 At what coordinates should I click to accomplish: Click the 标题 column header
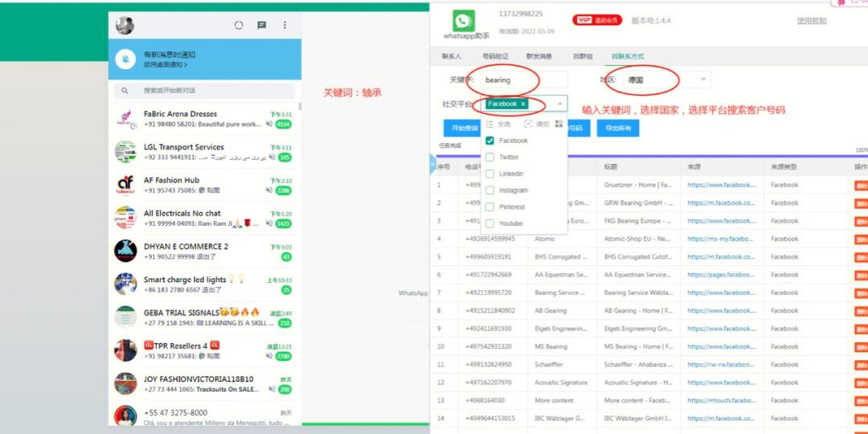611,166
